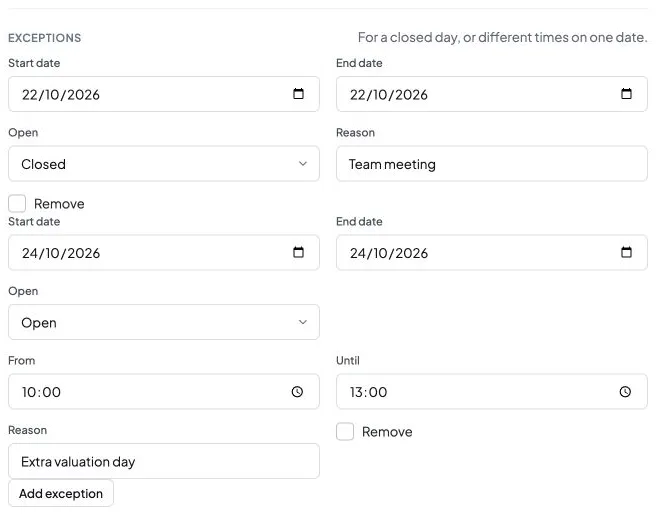Focus the Until time 13:00 field
The width and height of the screenshot is (656, 516).
492,391
